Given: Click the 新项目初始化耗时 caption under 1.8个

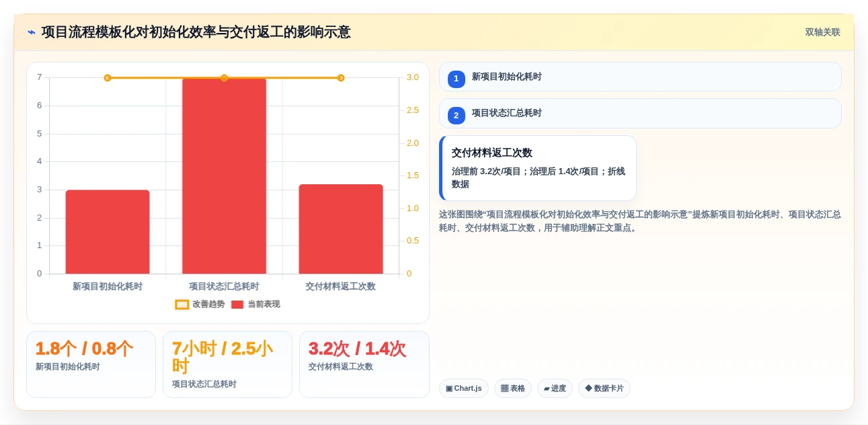Looking at the screenshot, I should pyautogui.click(x=68, y=366).
